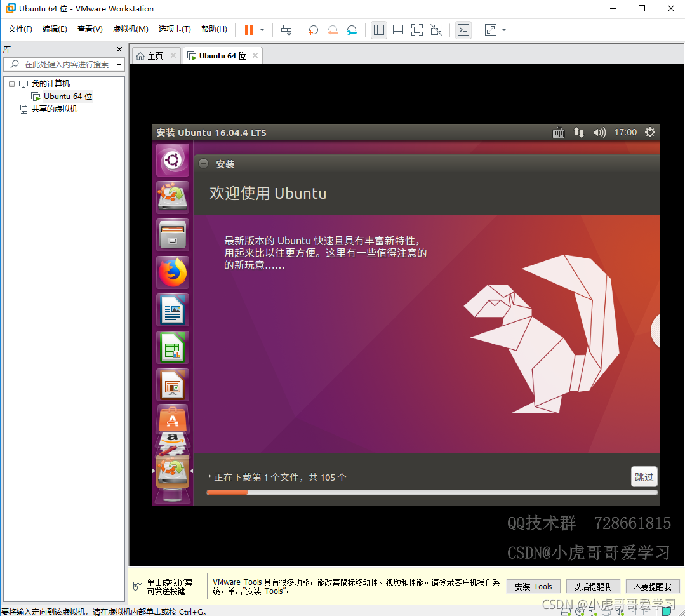Send Ctrl+Alt+Del to virtual machine icon
This screenshot has width=685, height=616.
point(286,30)
